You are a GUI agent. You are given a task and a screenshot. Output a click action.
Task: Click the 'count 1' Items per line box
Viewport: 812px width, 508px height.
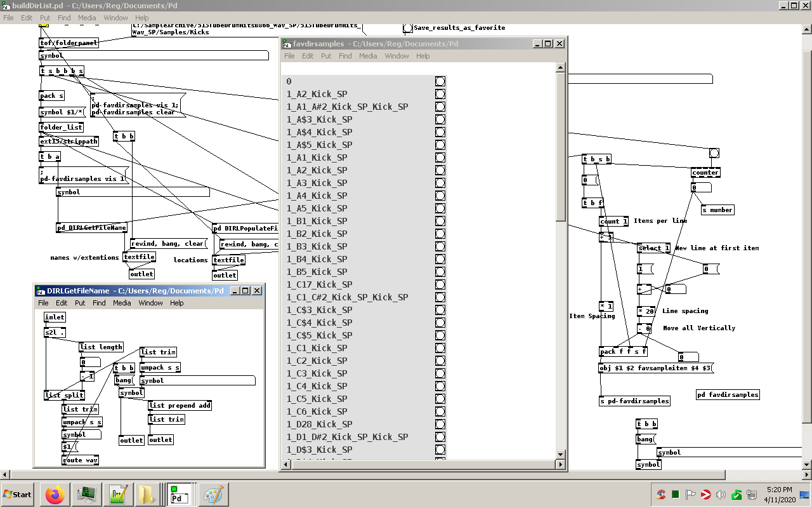tap(613, 221)
